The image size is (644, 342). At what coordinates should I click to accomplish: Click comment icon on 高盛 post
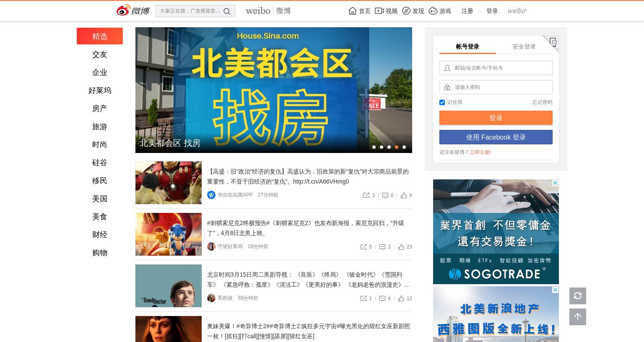[385, 195]
